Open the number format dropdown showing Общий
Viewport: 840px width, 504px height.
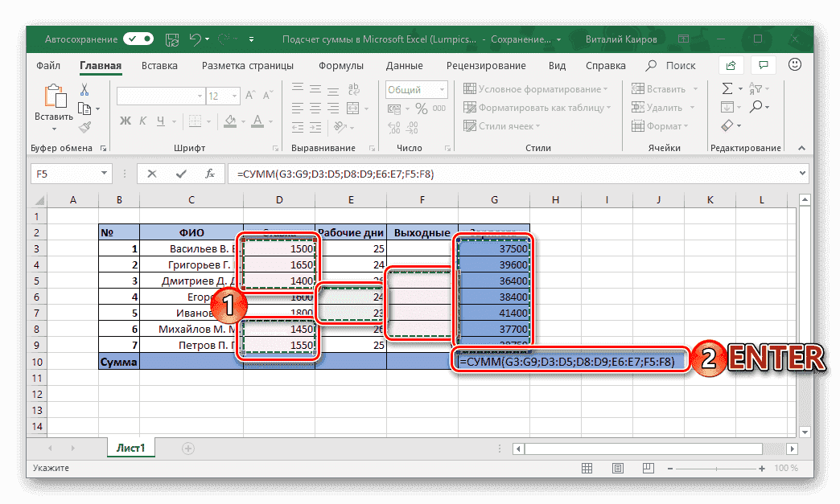(416, 88)
